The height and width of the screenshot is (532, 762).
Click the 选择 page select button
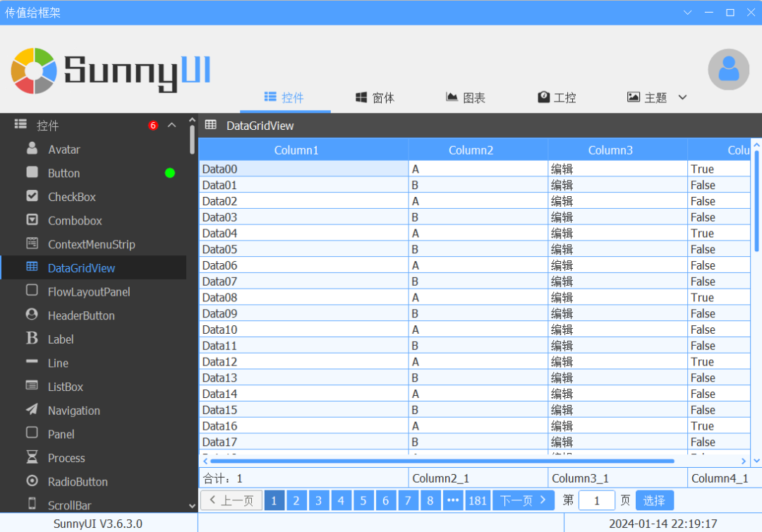[x=655, y=500]
